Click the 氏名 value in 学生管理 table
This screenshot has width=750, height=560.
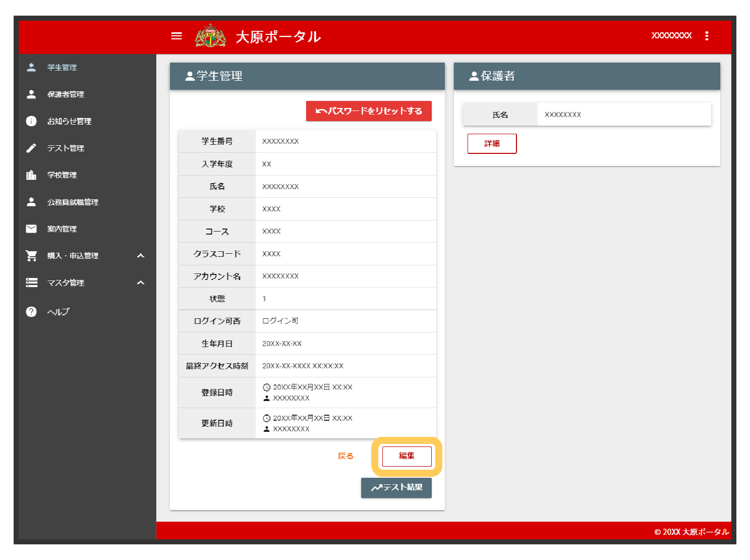click(280, 187)
